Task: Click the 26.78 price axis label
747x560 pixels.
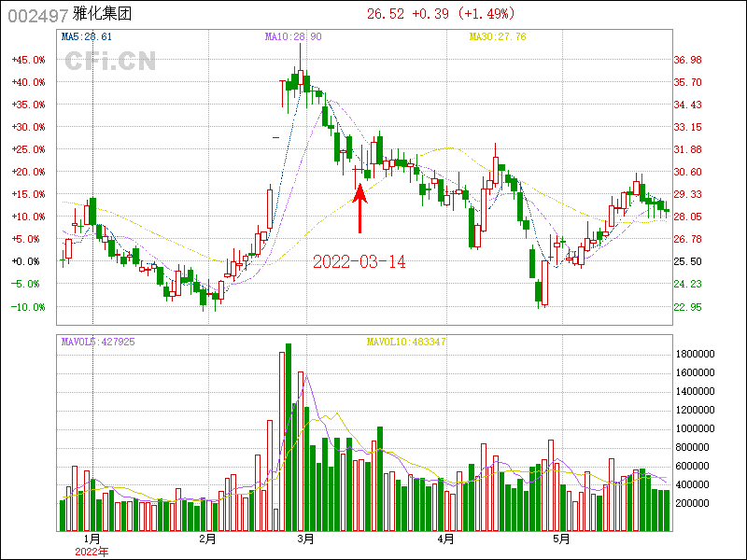Action: pyautogui.click(x=687, y=239)
